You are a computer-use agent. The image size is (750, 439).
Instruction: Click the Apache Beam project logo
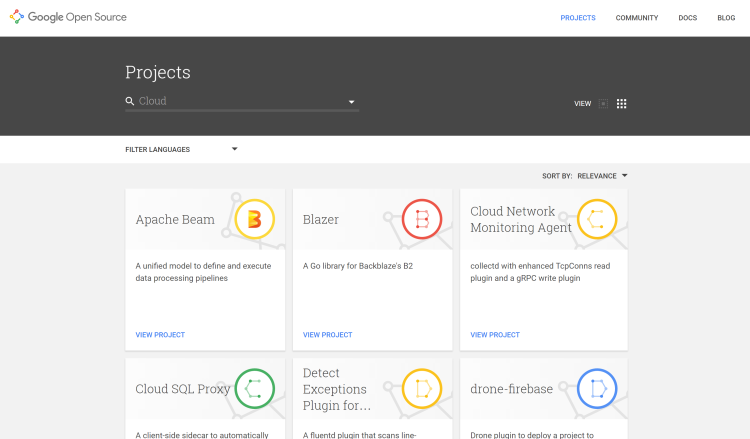254,219
